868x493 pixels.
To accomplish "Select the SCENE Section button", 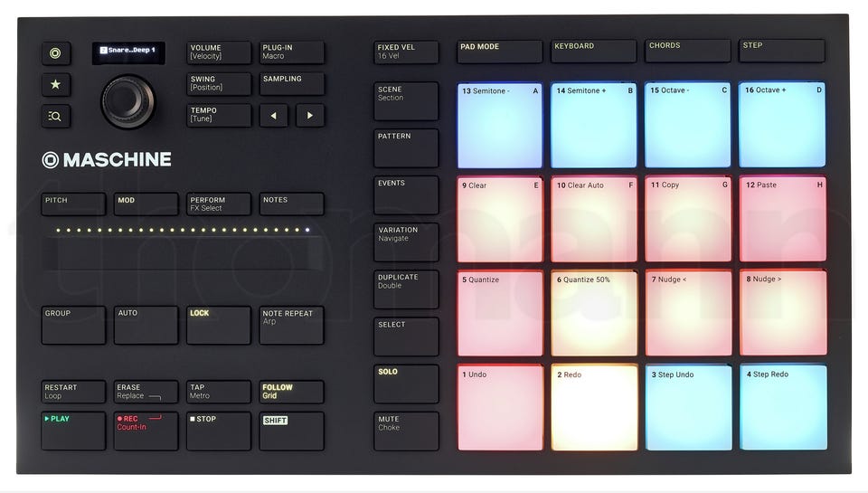I will click(406, 101).
